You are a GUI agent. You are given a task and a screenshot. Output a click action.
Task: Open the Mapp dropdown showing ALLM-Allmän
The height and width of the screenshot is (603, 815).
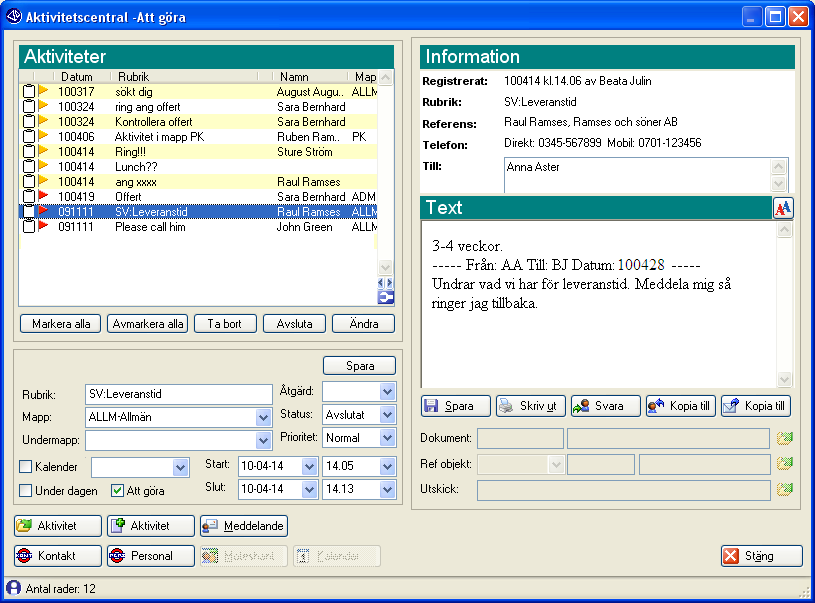(x=264, y=417)
